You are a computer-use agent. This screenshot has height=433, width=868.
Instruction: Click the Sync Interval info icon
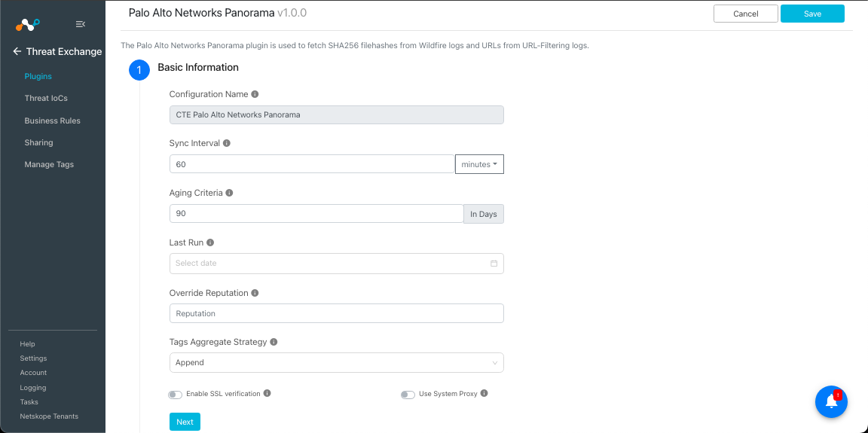tap(226, 142)
